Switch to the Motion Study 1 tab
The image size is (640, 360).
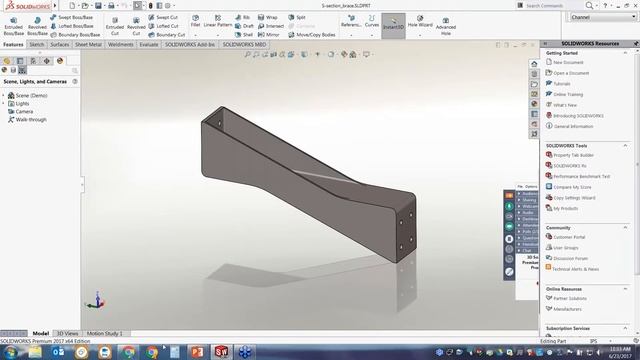point(104,333)
